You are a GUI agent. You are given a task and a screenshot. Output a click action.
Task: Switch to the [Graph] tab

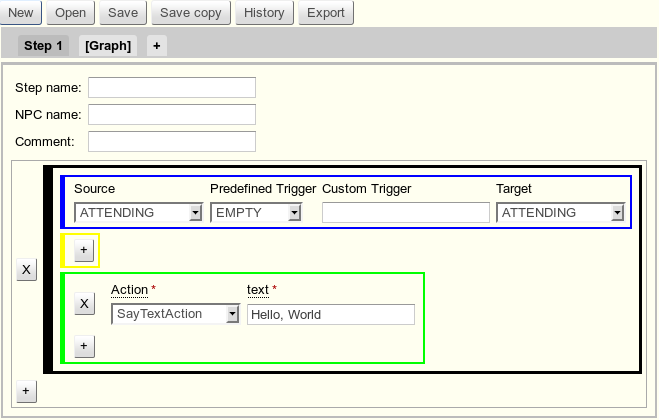[108, 46]
